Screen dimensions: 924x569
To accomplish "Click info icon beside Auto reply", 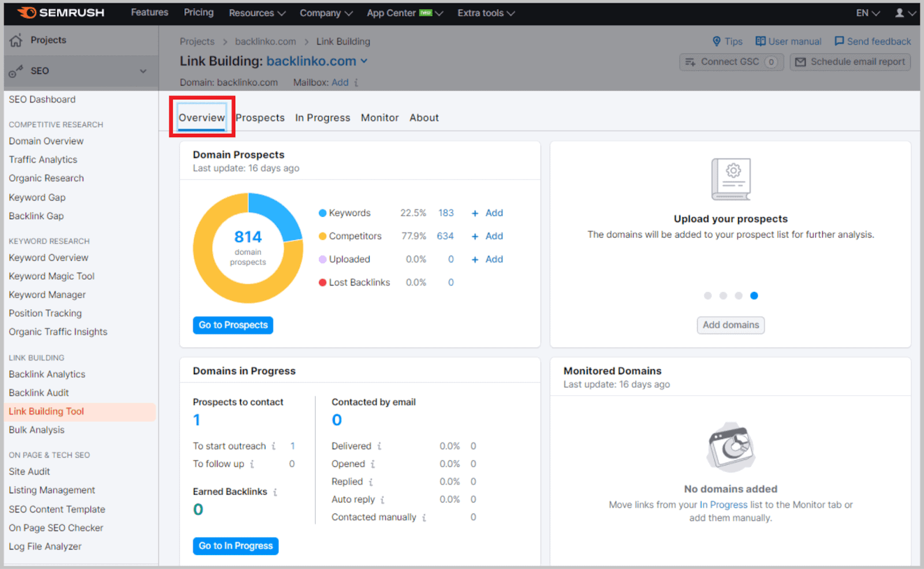I will tap(382, 500).
